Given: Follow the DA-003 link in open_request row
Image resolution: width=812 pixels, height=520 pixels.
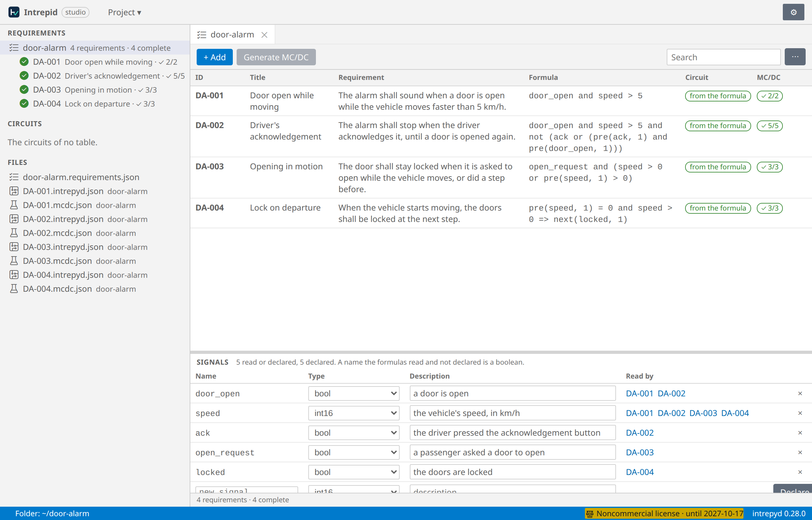Looking at the screenshot, I should click(639, 452).
